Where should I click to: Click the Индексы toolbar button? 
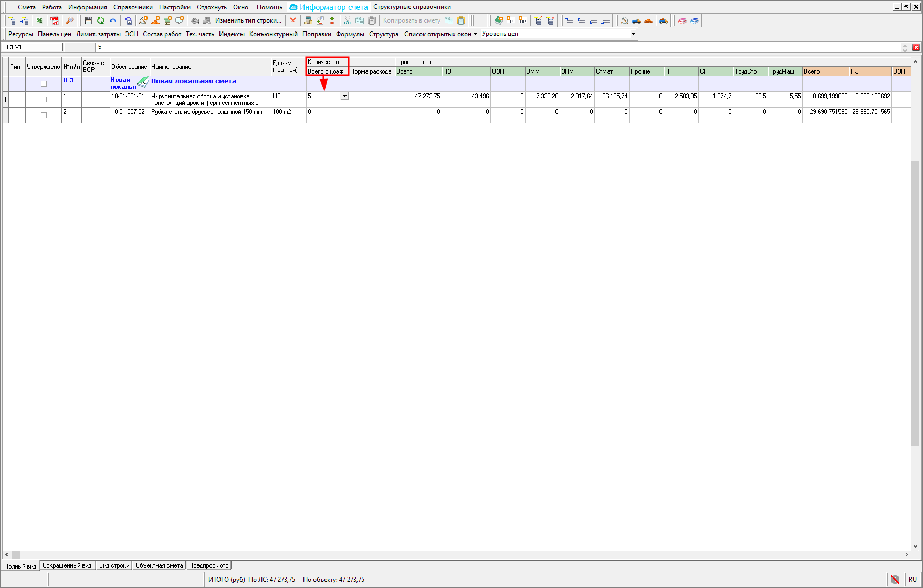(x=232, y=34)
